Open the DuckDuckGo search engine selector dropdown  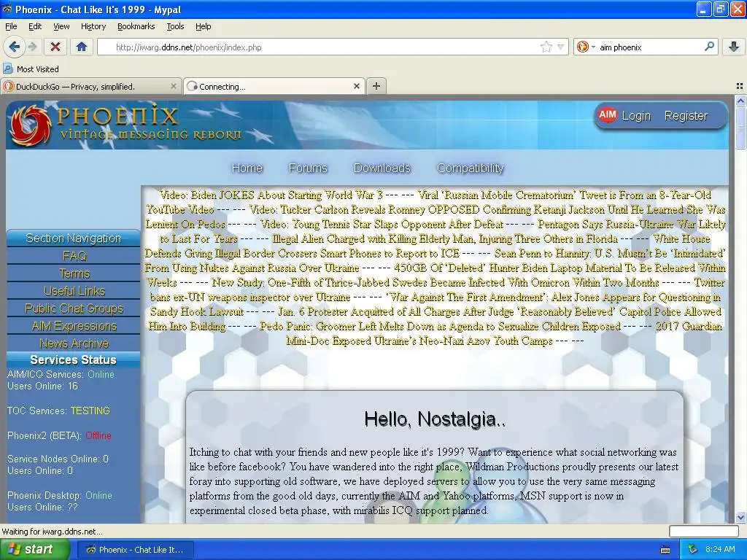586,47
